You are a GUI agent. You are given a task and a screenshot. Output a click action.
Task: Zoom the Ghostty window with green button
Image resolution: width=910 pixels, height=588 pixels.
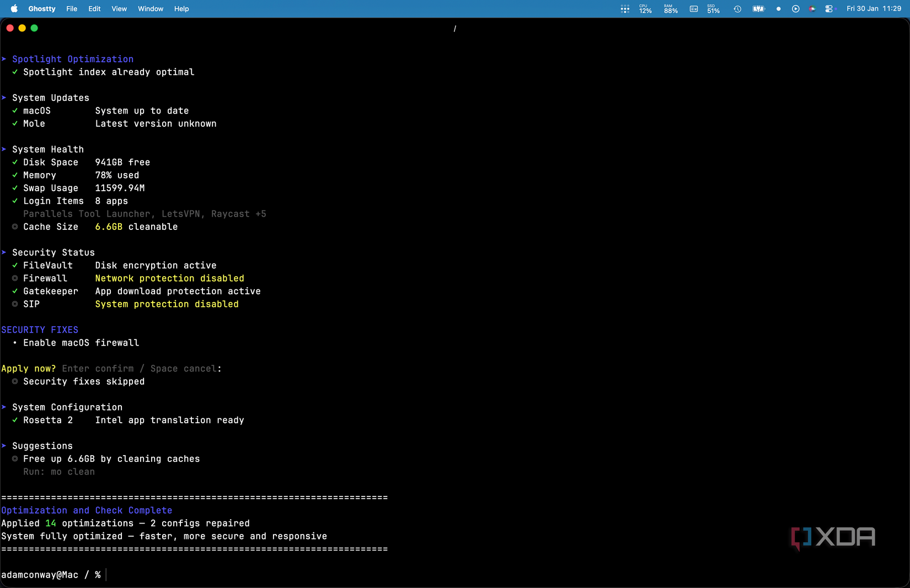coord(34,28)
